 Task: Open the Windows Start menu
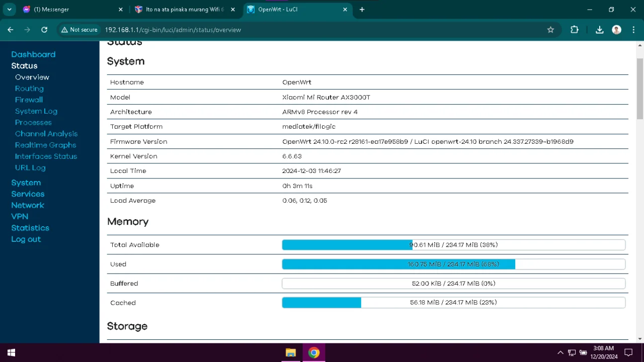point(11,352)
